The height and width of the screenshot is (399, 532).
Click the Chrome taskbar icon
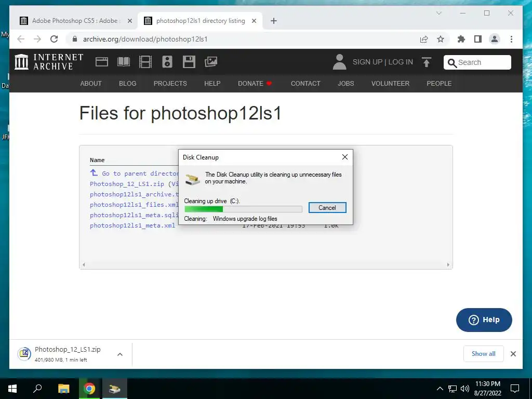89,389
